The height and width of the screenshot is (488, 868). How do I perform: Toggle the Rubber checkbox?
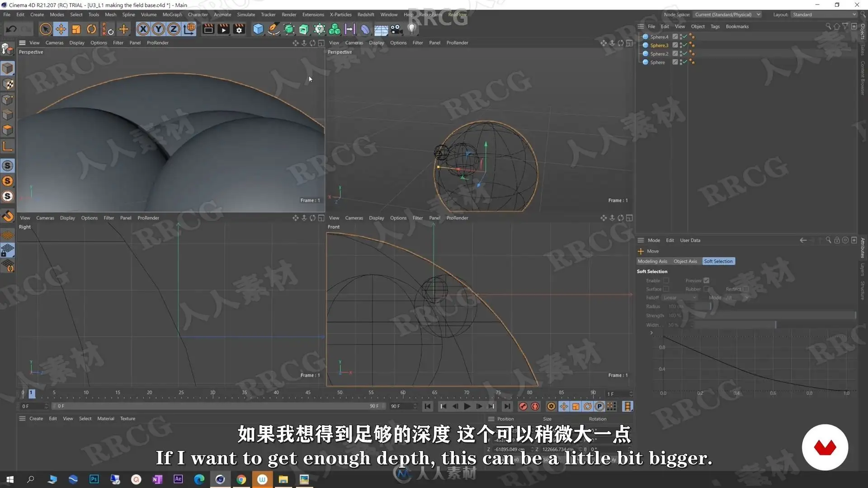(x=706, y=289)
